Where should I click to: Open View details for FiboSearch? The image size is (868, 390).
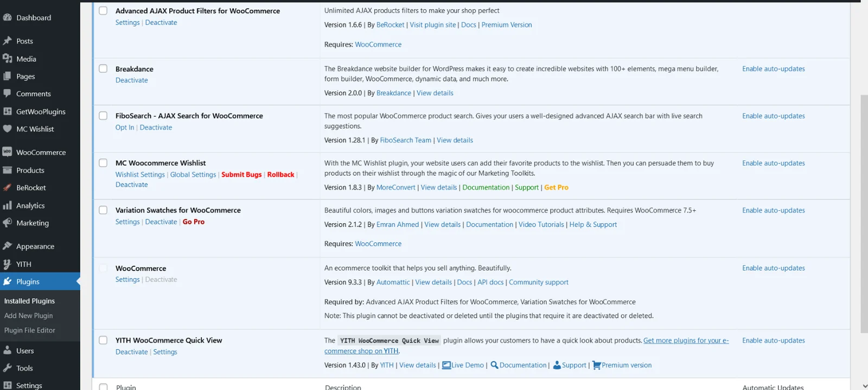[x=455, y=140]
